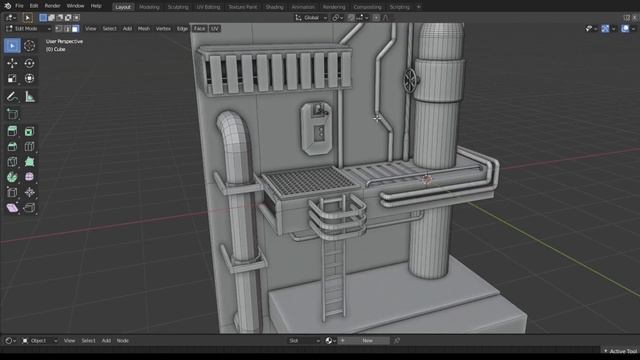This screenshot has width=640, height=360.
Task: Open the Render menu
Action: click(52, 6)
